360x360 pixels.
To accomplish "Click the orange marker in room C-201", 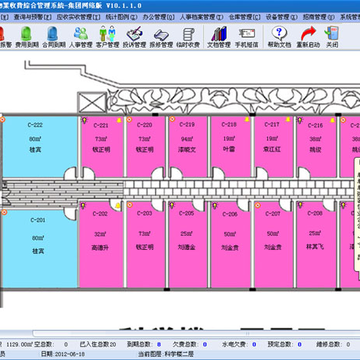I will click(x=3, y=212).
